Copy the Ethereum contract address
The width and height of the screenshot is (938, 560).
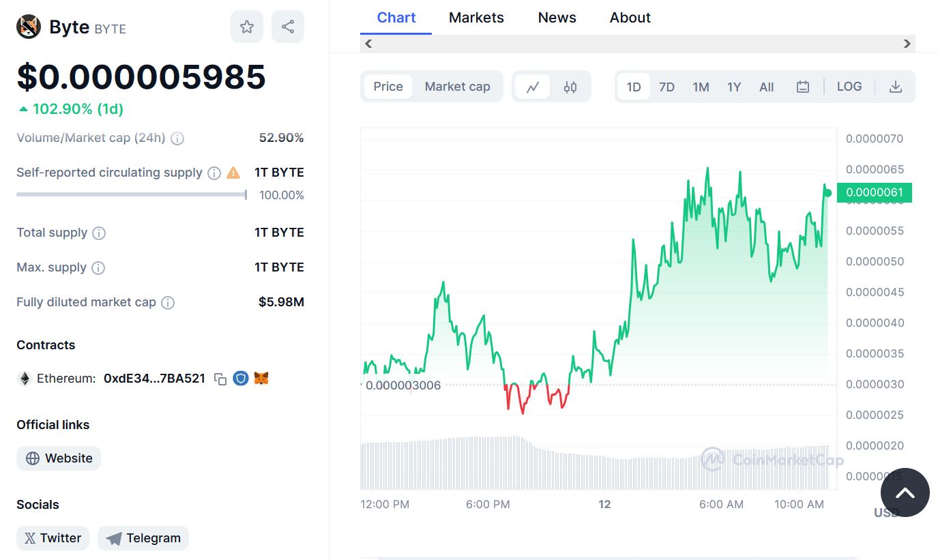pyautogui.click(x=220, y=379)
